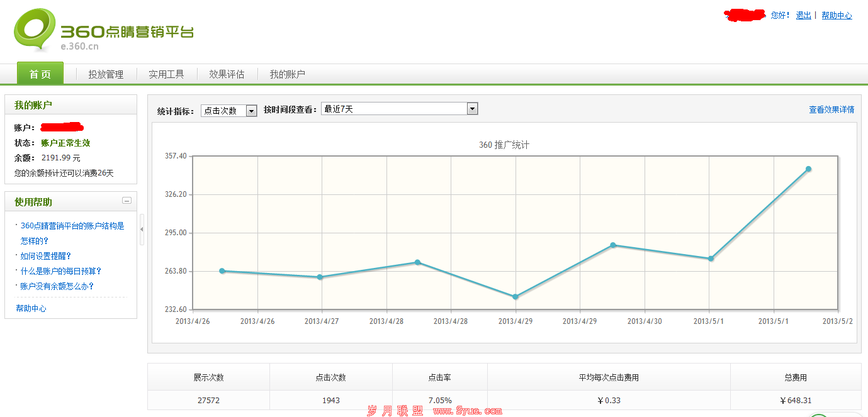
Task: Select 我的账户 in navigation bar
Action: (x=287, y=74)
